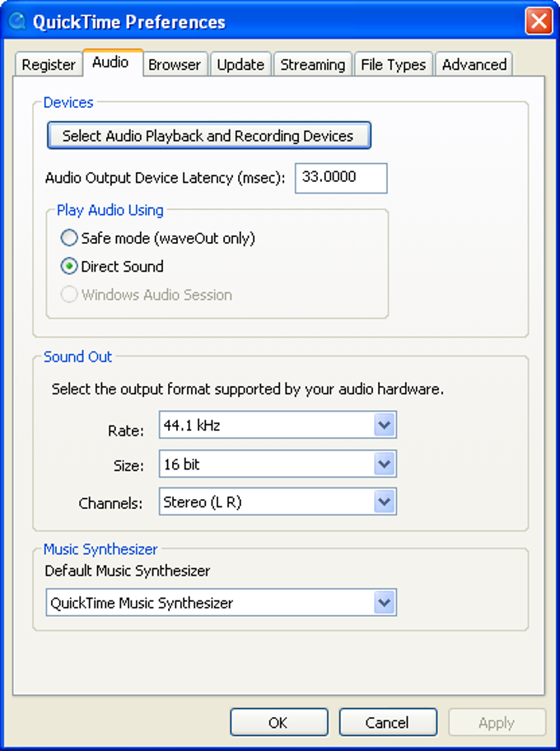This screenshot has width=560, height=751.
Task: Click the Devices group heading
Action: [68, 102]
